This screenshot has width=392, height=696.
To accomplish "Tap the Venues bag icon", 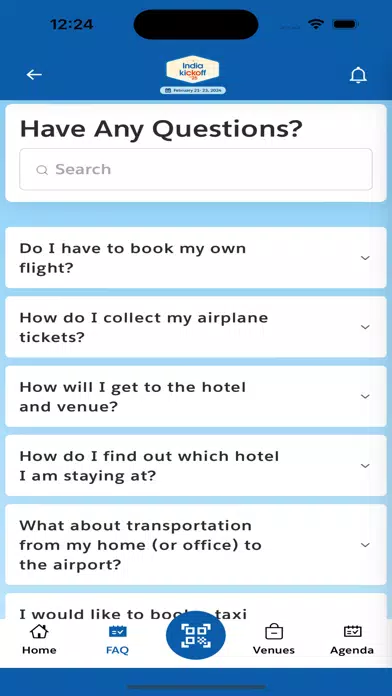I will click(x=273, y=631).
